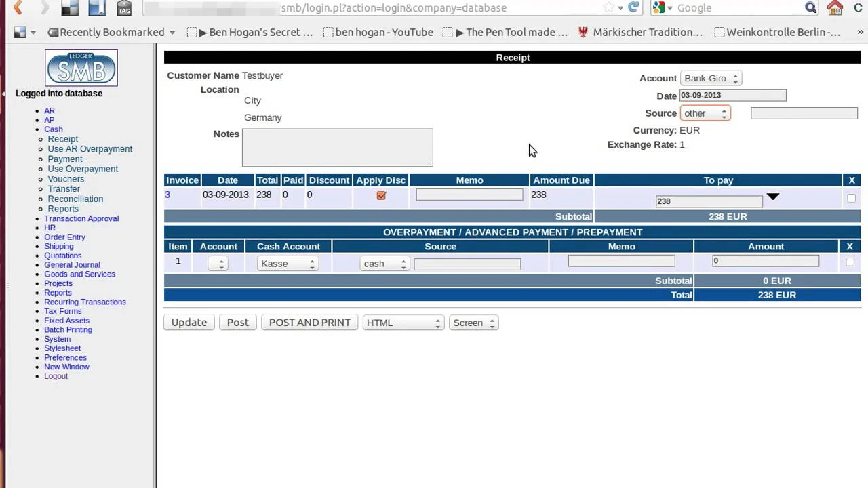Reload the page with the refresh icon
Viewport: 868px width, 488px height.
tap(633, 7)
